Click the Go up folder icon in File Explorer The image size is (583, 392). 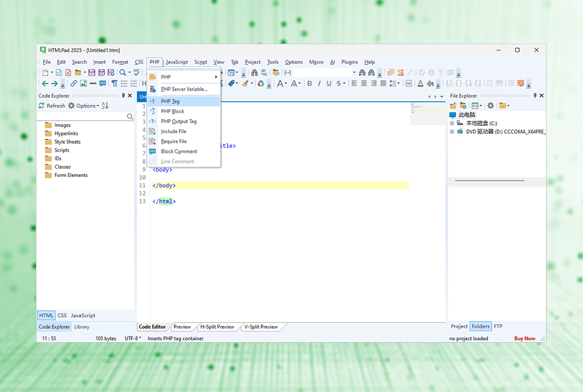click(x=453, y=105)
